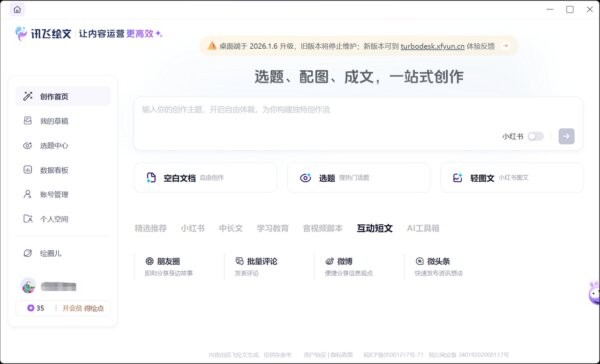600x364 pixels.
Task: Click the 批量评论 comment icon
Action: tap(240, 261)
